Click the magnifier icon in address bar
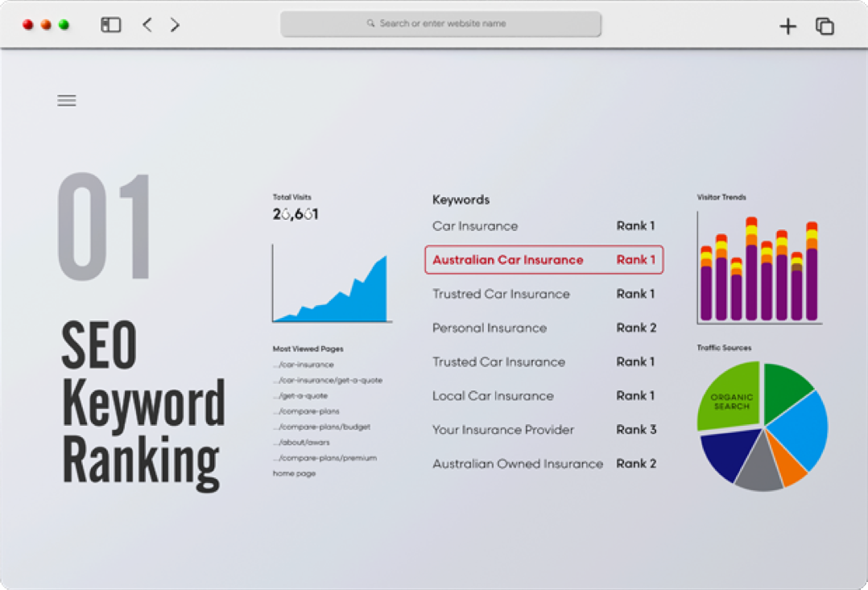Image resolution: width=868 pixels, height=590 pixels. coord(370,23)
